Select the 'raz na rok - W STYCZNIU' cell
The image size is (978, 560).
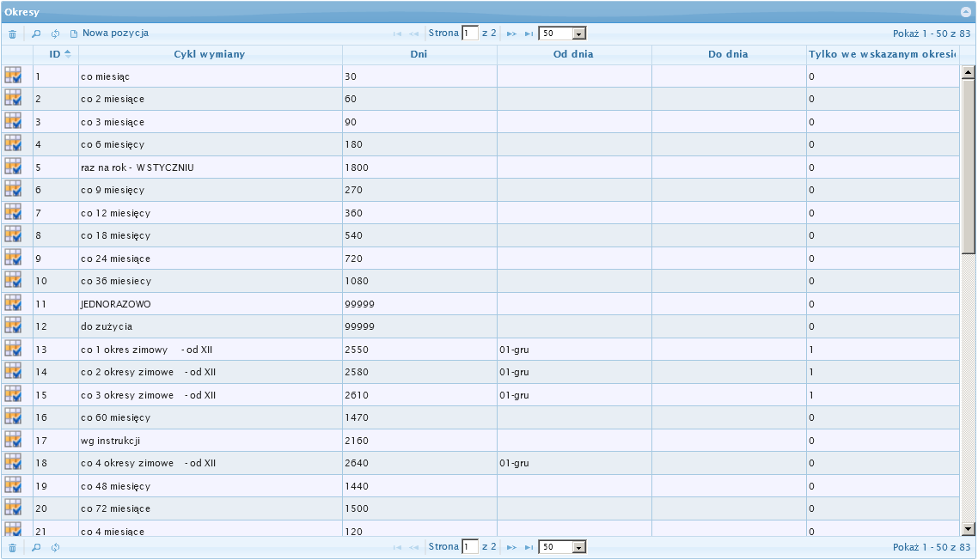[x=211, y=167]
